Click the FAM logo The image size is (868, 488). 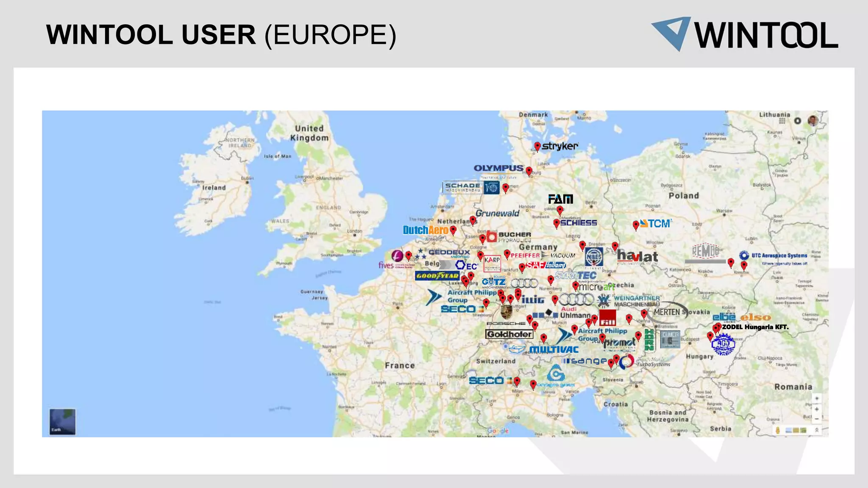[x=560, y=199]
